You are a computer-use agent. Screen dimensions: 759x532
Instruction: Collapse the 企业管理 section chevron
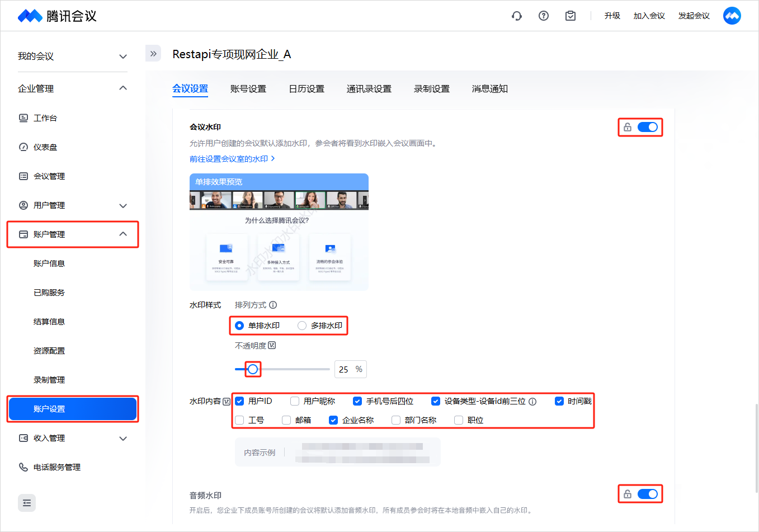[123, 88]
